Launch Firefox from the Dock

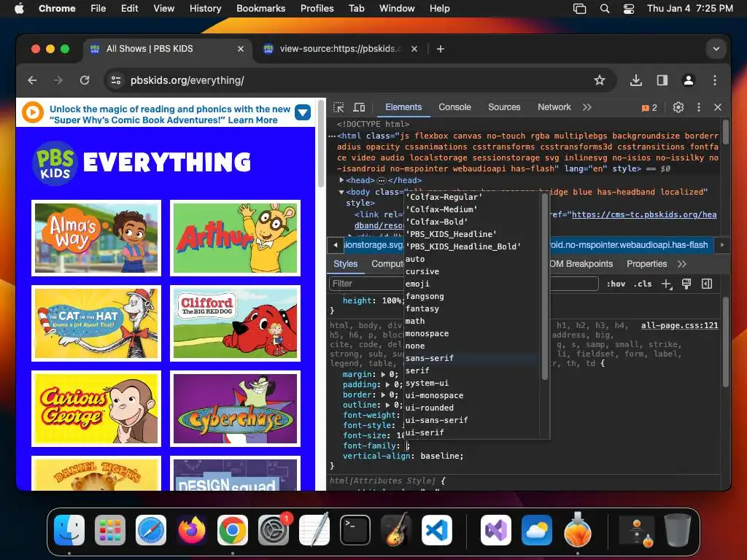click(192, 530)
